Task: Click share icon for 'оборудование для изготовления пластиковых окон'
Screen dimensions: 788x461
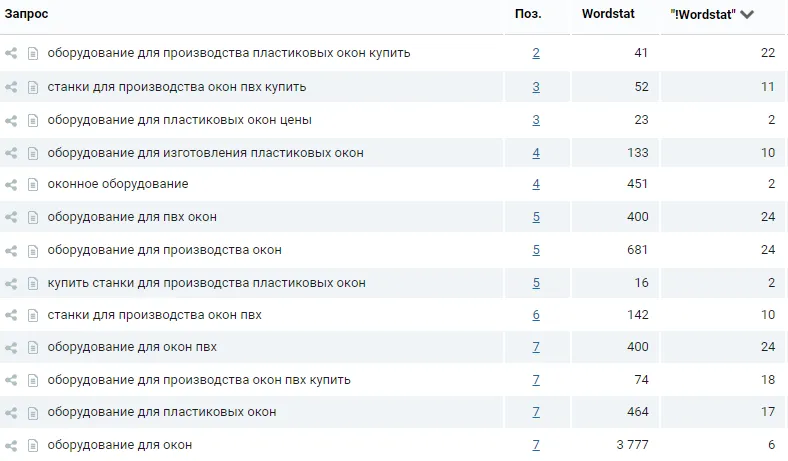Action: pyautogui.click(x=11, y=153)
